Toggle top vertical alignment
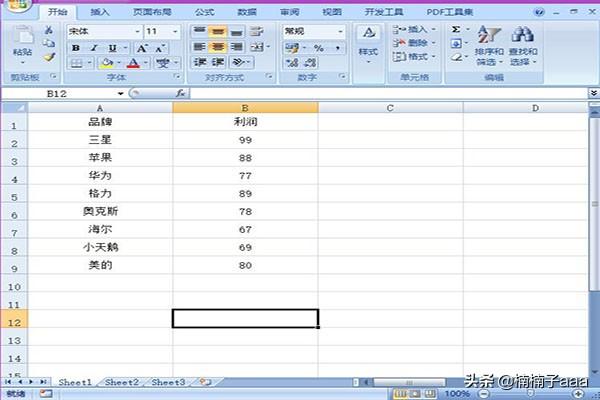Image resolution: width=600 pixels, height=400 pixels. click(199, 31)
